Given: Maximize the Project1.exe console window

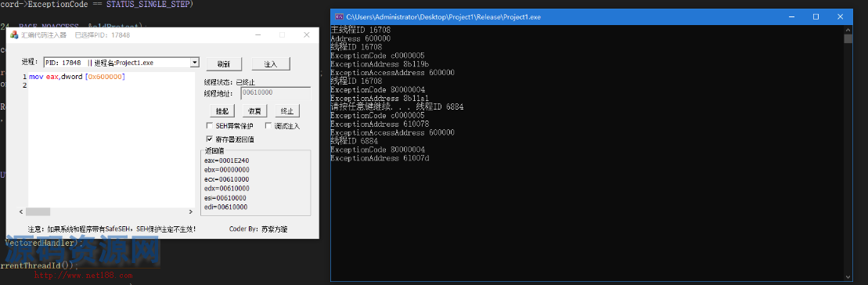Looking at the screenshot, I should tap(816, 17).
